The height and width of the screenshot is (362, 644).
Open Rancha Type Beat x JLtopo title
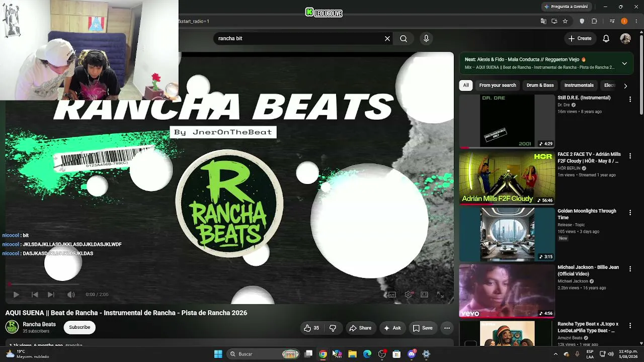[588, 327]
